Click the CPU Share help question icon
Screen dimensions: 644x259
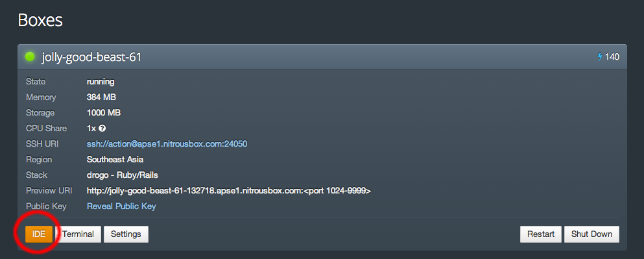click(x=102, y=129)
